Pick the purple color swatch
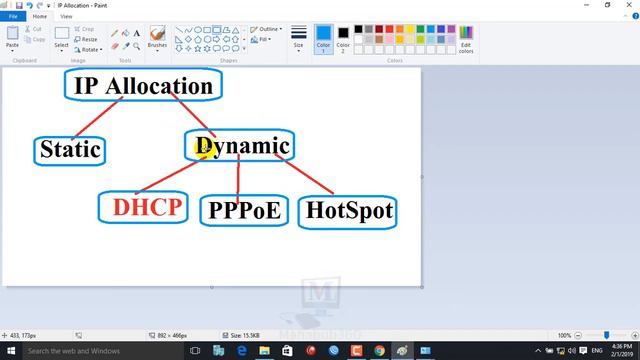Image resolution: width=640 pixels, height=360 pixels. [x=451, y=29]
